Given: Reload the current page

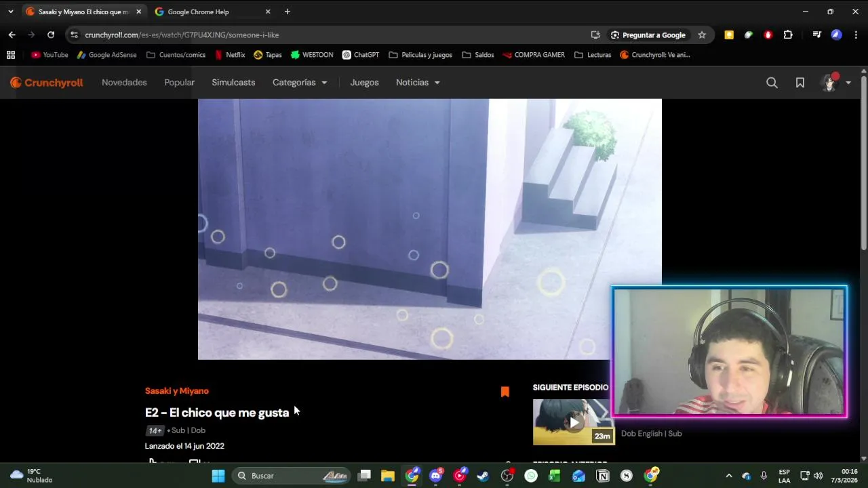Looking at the screenshot, I should tap(51, 35).
